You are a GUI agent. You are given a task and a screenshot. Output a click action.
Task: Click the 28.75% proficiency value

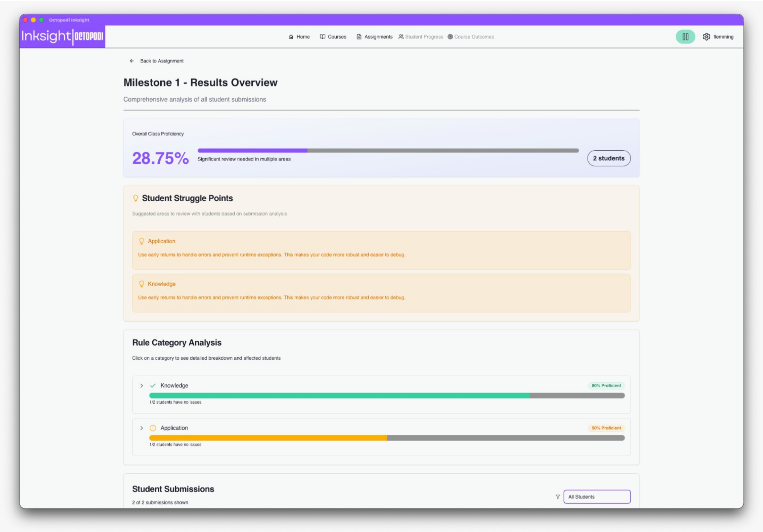point(161,158)
